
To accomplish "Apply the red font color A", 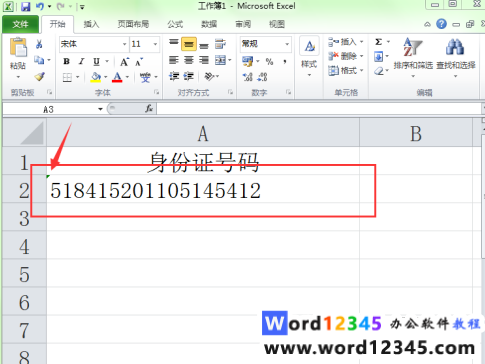I will click(117, 77).
